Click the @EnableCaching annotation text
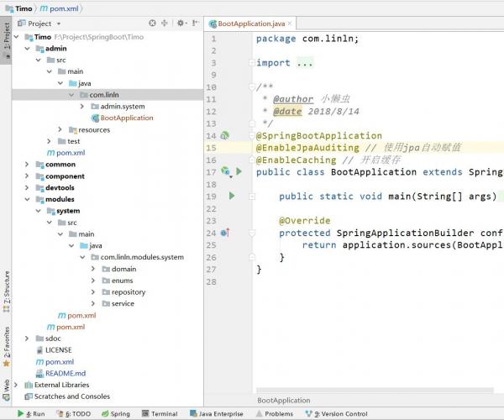This screenshot has width=504, height=420. pos(296,160)
